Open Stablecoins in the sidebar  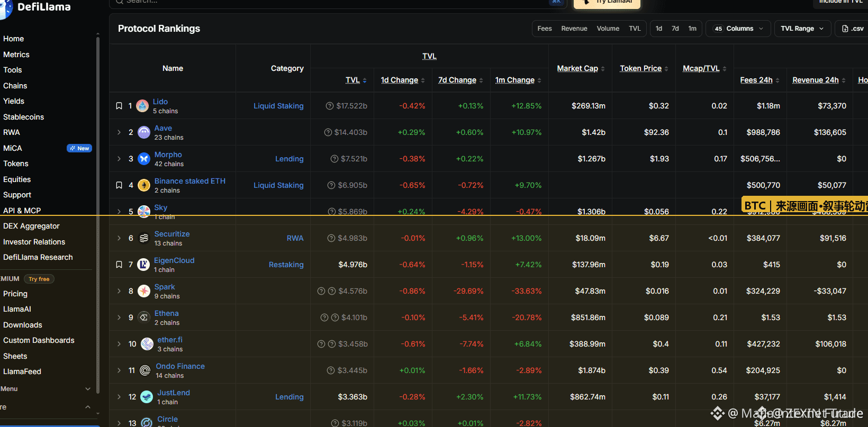(x=24, y=117)
